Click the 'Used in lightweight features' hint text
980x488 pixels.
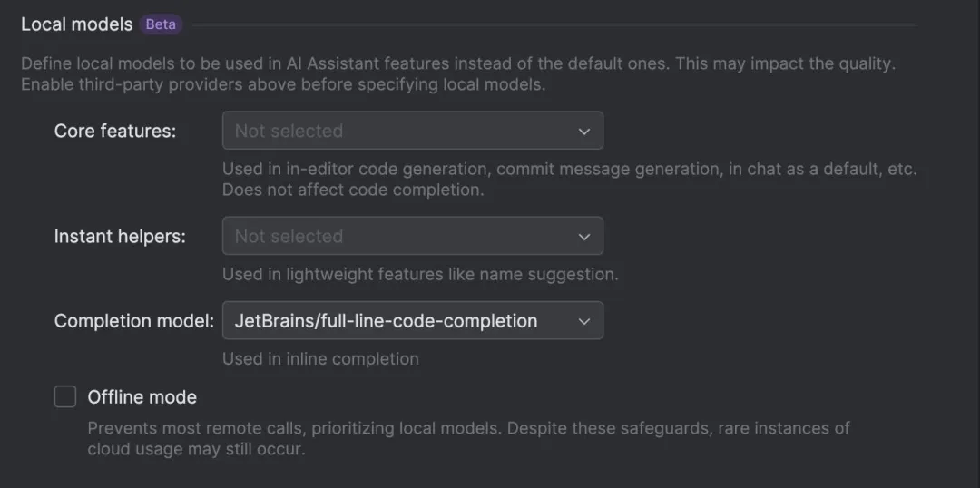pos(420,274)
